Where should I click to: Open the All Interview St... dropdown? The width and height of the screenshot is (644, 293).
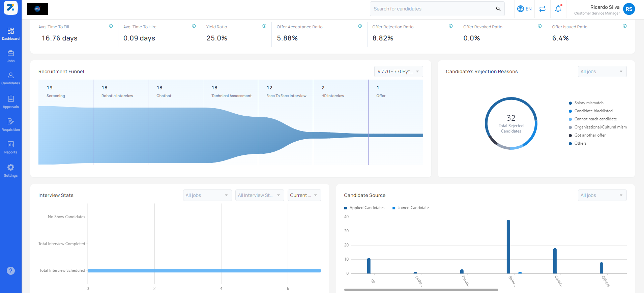point(260,195)
